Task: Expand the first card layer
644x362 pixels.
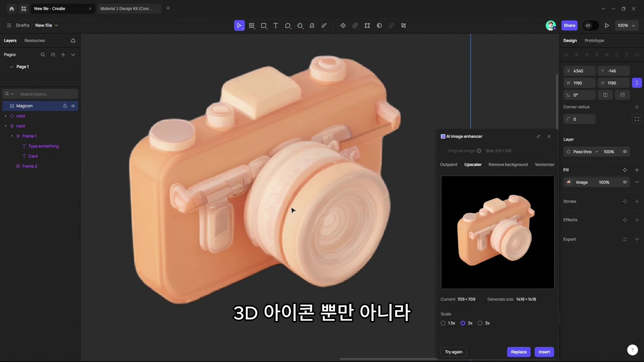Action: (x=5, y=116)
